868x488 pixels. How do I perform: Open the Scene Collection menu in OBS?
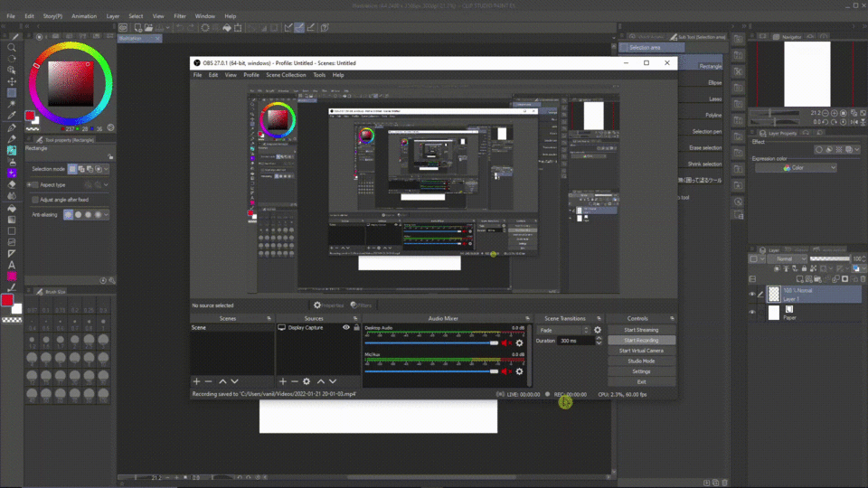[286, 75]
